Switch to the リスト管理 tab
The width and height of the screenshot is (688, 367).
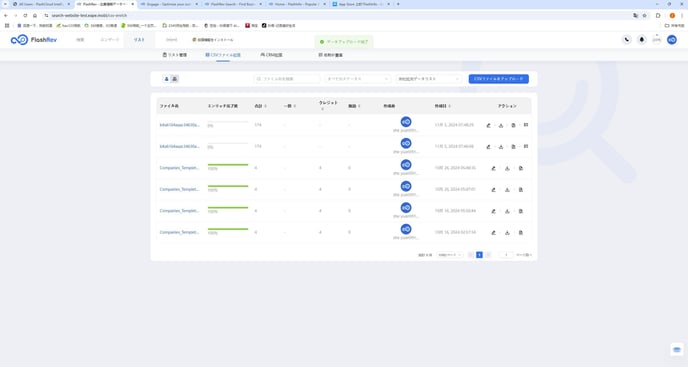pyautogui.click(x=175, y=55)
